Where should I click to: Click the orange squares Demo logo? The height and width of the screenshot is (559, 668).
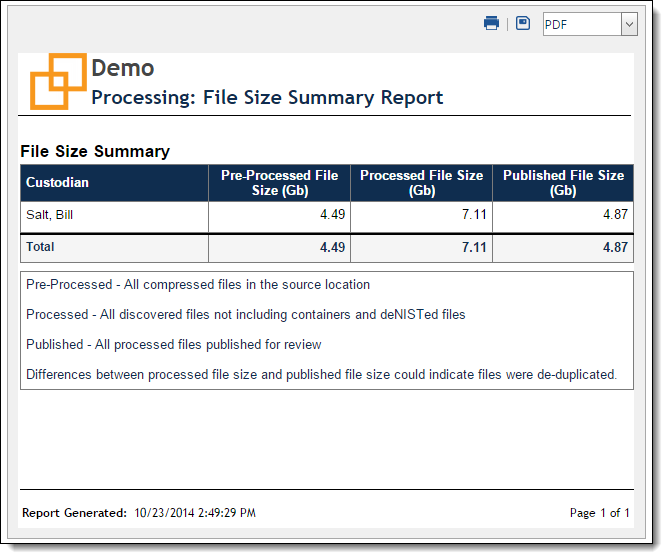[x=58, y=81]
